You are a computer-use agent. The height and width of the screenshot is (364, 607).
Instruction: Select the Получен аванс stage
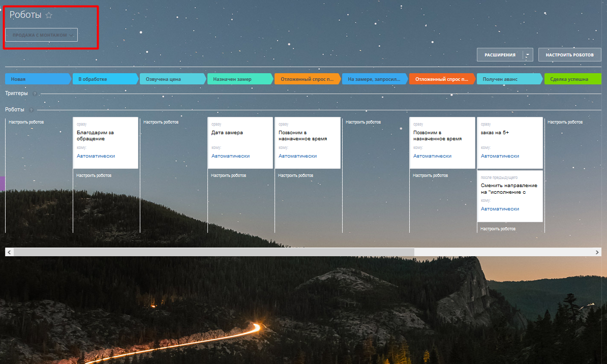[x=509, y=79]
